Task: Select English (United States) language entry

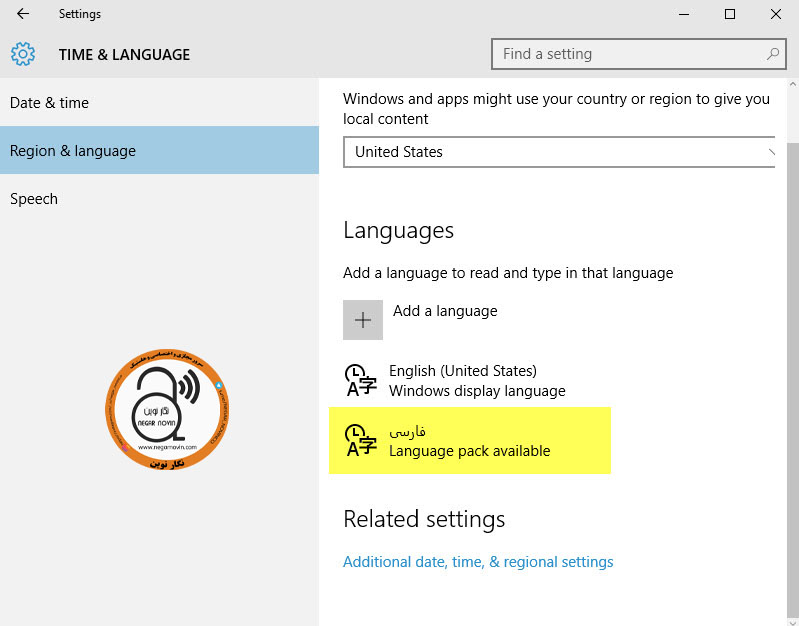Action: [470, 380]
